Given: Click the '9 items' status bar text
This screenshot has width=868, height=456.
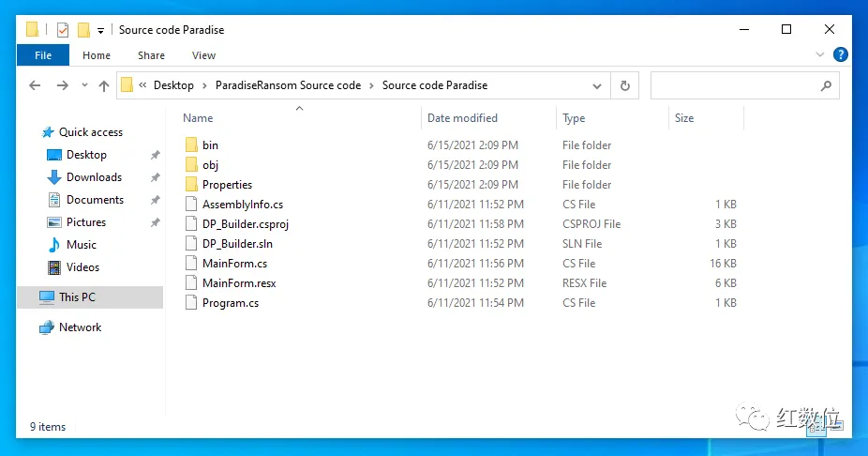Looking at the screenshot, I should (48, 427).
